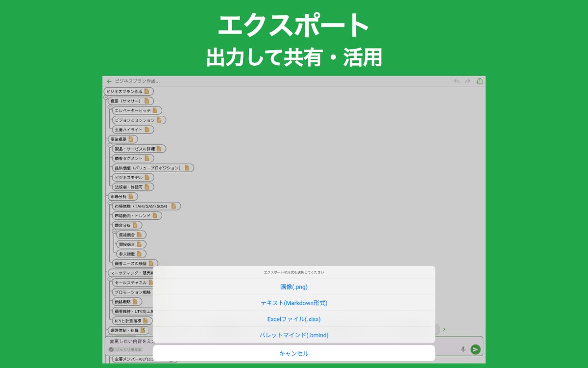Collapse children of 競合分析 node
Viewport: 588px width, 368px height.
[114, 231]
